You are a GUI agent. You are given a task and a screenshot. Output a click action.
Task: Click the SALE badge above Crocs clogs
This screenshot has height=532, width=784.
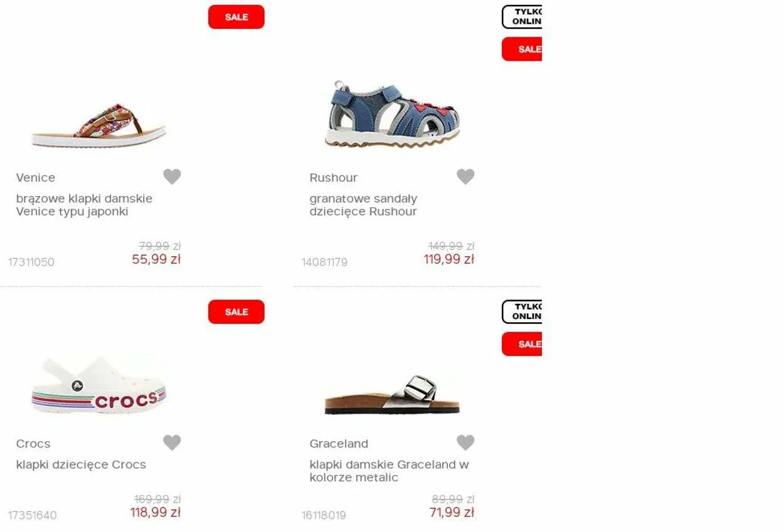pyautogui.click(x=236, y=311)
